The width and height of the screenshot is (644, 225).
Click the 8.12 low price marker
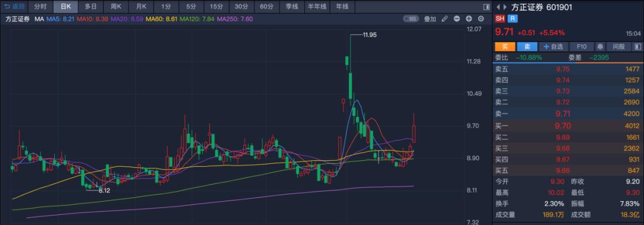click(105, 190)
